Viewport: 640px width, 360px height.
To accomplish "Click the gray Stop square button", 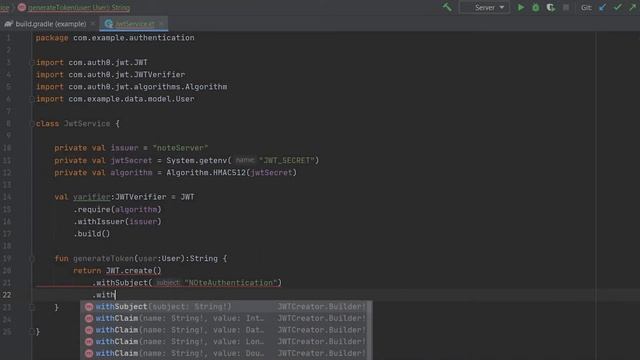I will tap(566, 7).
